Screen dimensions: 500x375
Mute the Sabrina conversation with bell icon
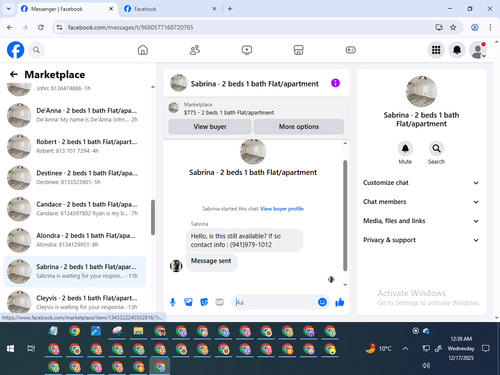405,149
